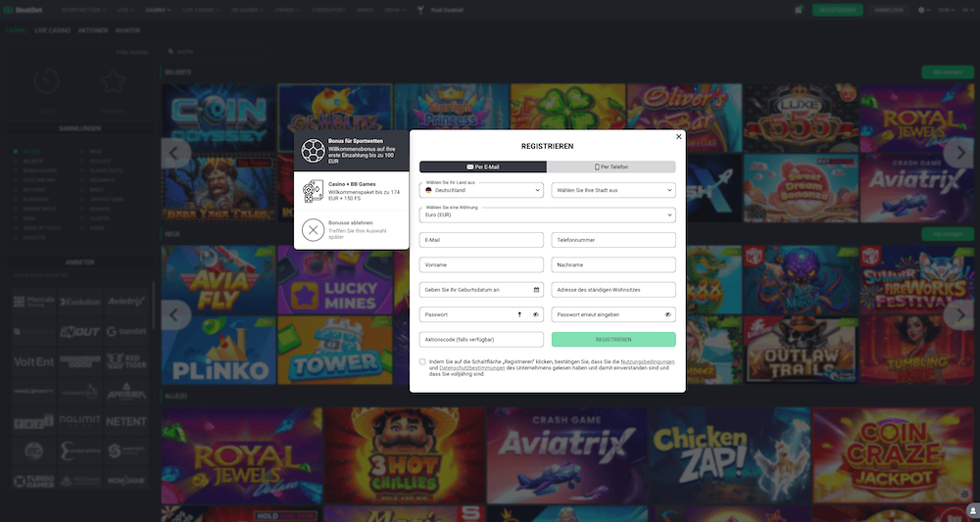The image size is (980, 522).
Task: Select the Blackjack collection radio option
Action: click(x=16, y=199)
